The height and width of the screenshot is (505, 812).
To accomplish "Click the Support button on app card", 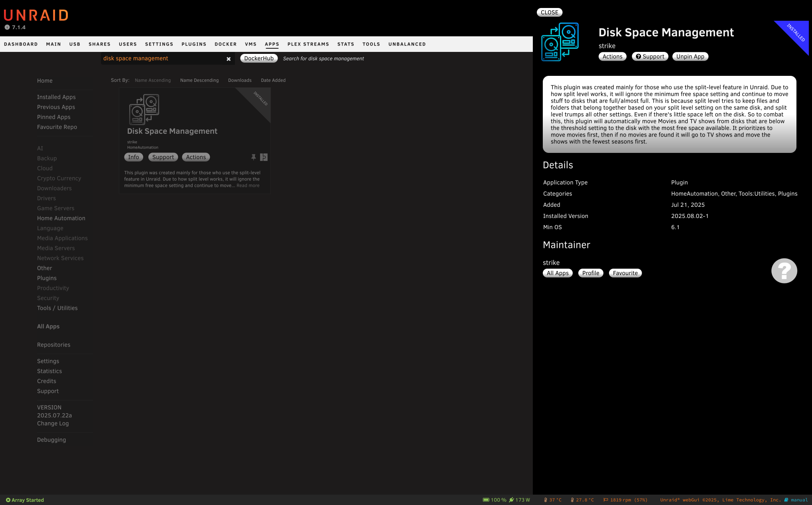I will [163, 157].
